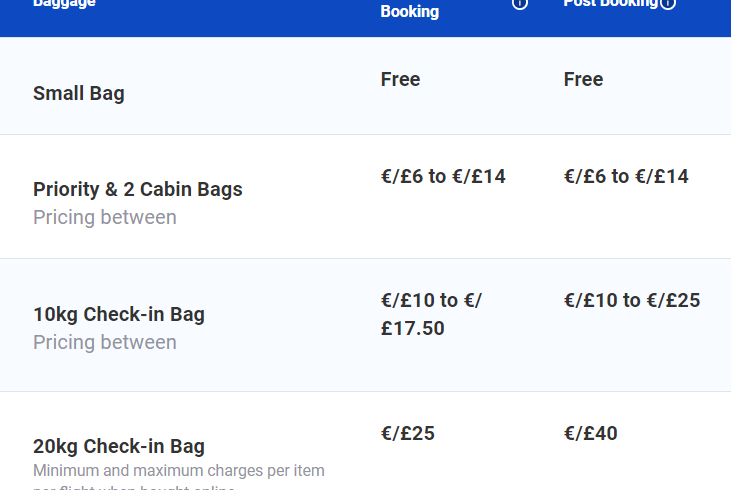Click the 20kg Check-in Bag row title
The image size is (731, 490).
tap(119, 446)
